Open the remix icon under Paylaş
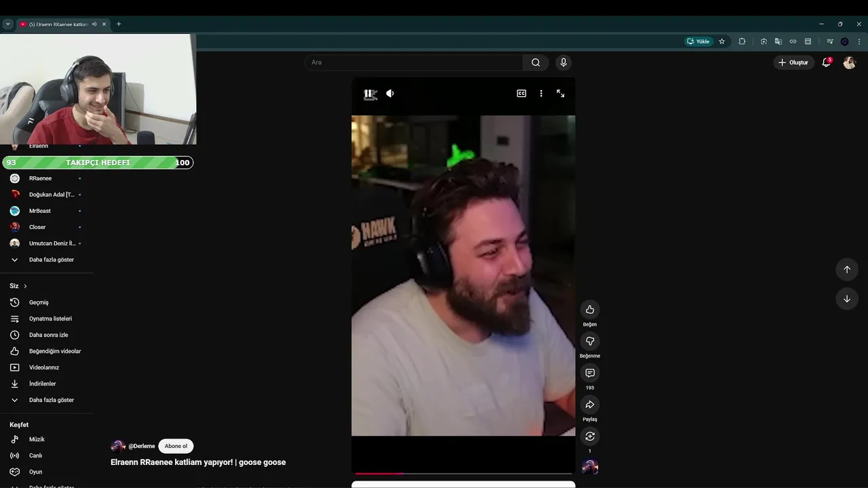 click(590, 436)
